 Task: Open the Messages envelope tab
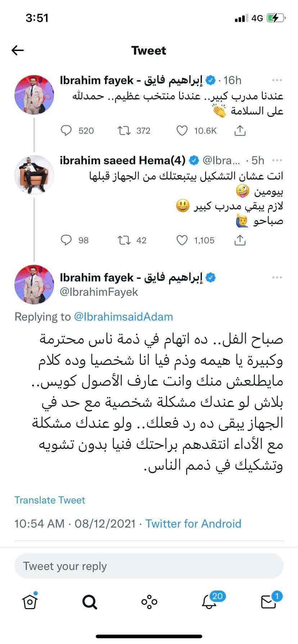[268, 601]
